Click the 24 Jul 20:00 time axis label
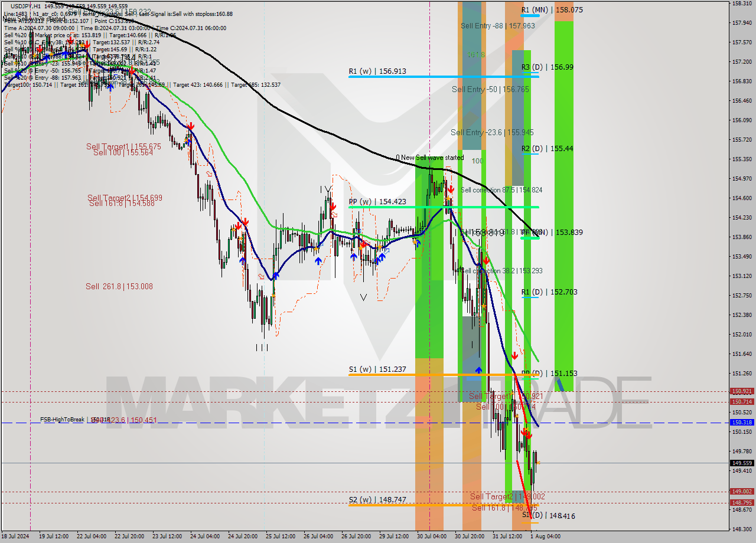Screen dimensions: 756x543 coord(243,537)
